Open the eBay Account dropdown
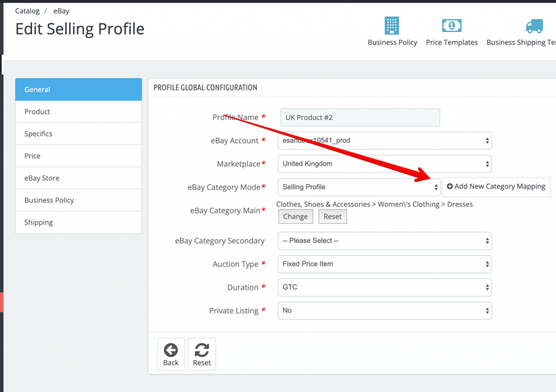This screenshot has width=556, height=392. (x=384, y=141)
